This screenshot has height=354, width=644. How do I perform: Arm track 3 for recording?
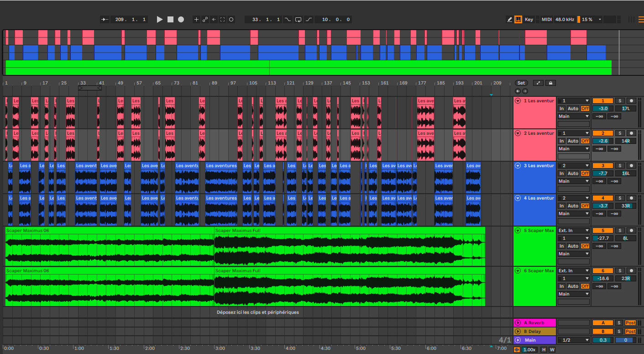click(631, 166)
